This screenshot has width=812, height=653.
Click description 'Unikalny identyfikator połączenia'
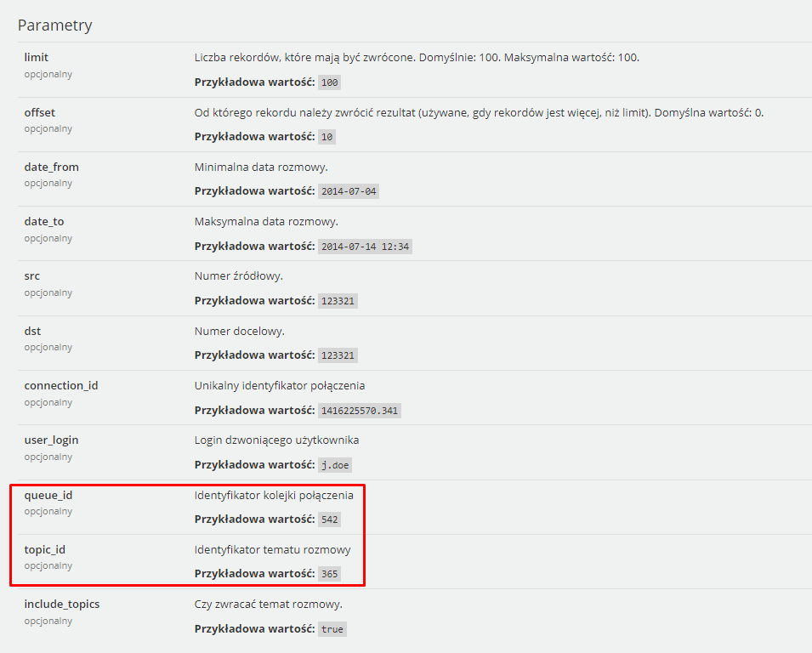coord(280,385)
